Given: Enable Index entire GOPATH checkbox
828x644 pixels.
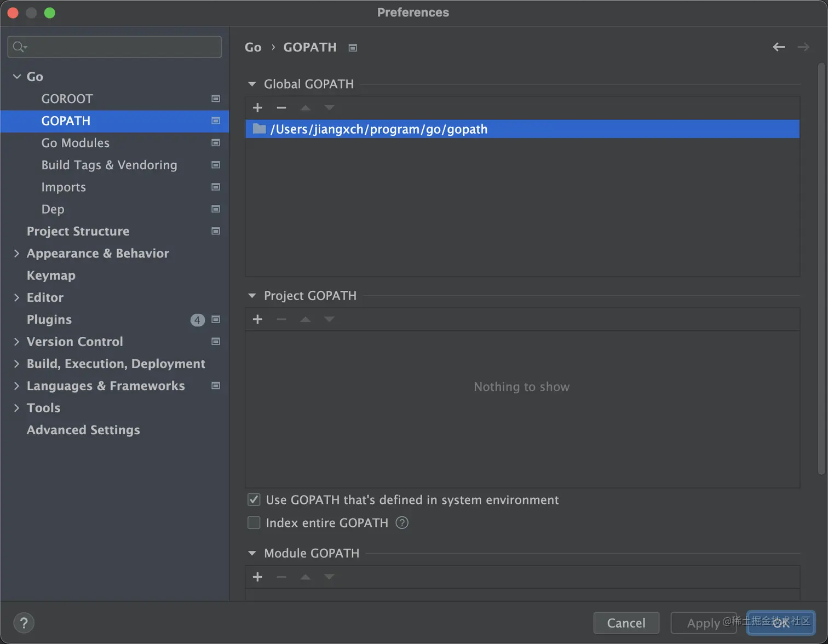Looking at the screenshot, I should (x=254, y=523).
